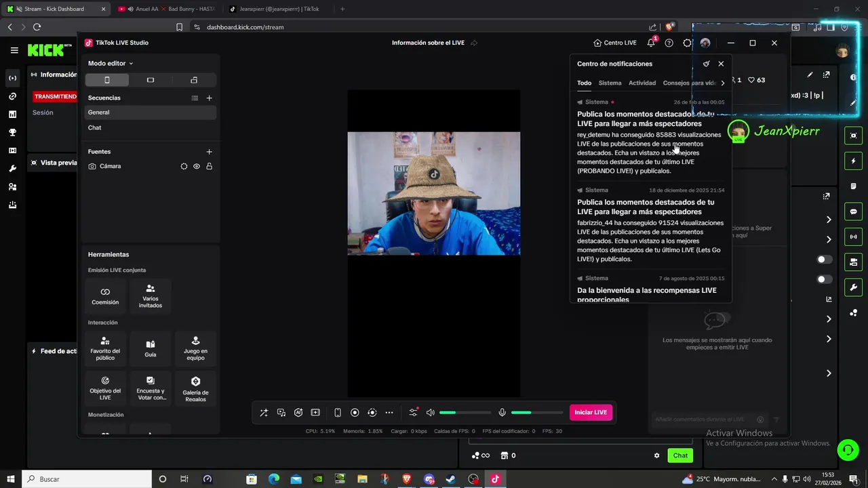The height and width of the screenshot is (488, 868).
Task: Open the three-dots more options in toolbar
Action: coord(389,412)
